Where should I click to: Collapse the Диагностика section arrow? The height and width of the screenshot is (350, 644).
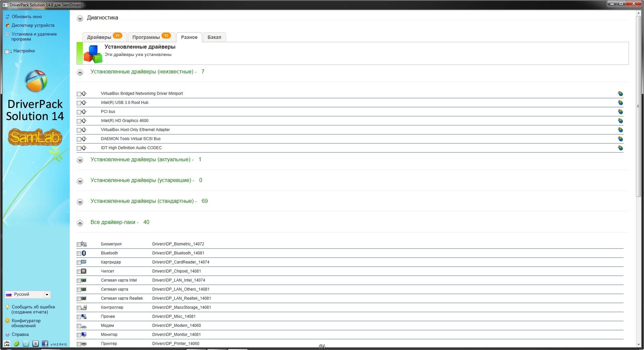pyautogui.click(x=80, y=18)
